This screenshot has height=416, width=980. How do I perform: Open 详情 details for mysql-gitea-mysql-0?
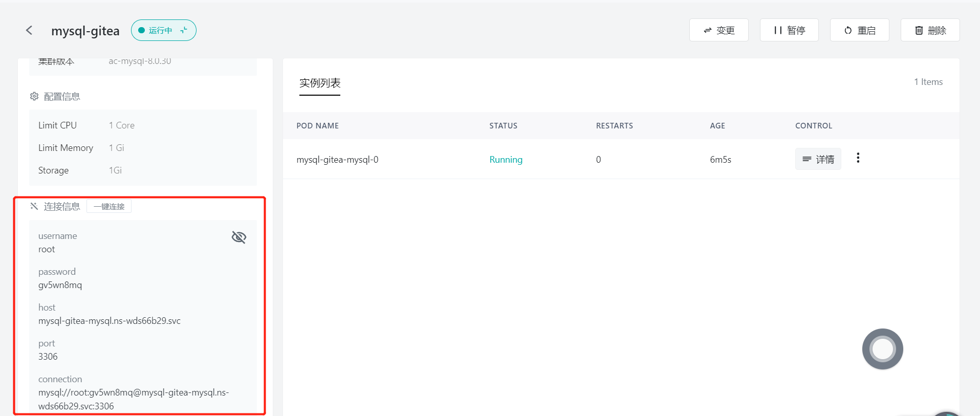tap(818, 159)
